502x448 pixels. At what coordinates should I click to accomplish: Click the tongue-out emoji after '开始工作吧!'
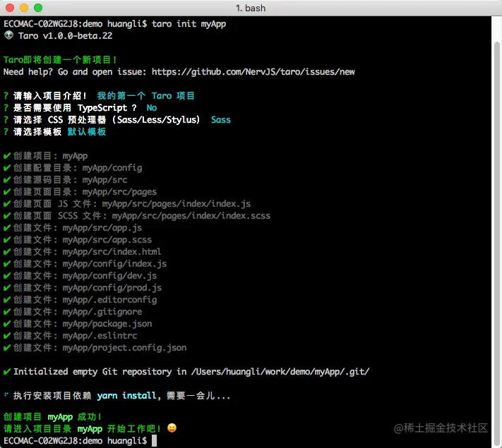[x=172, y=428]
